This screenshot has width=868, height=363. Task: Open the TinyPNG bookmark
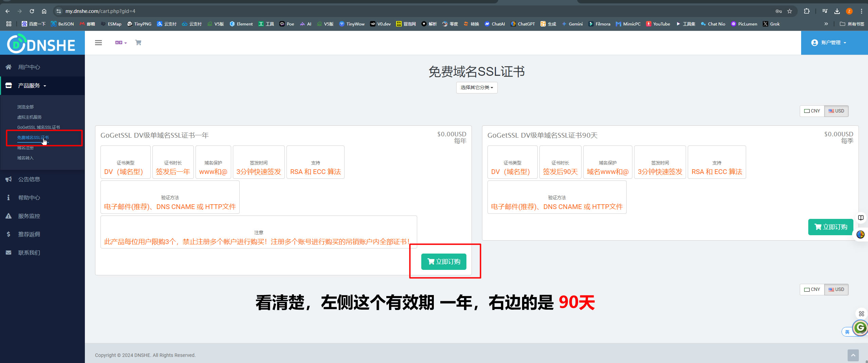(139, 24)
